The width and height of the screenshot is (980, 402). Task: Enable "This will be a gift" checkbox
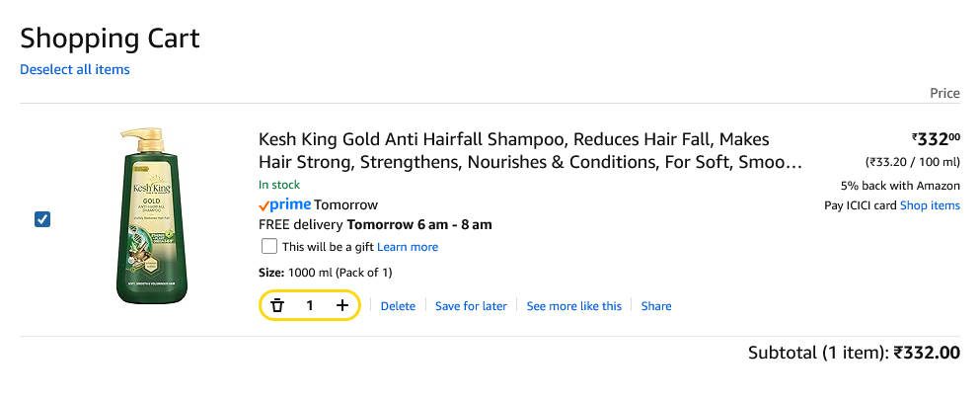coord(268,246)
